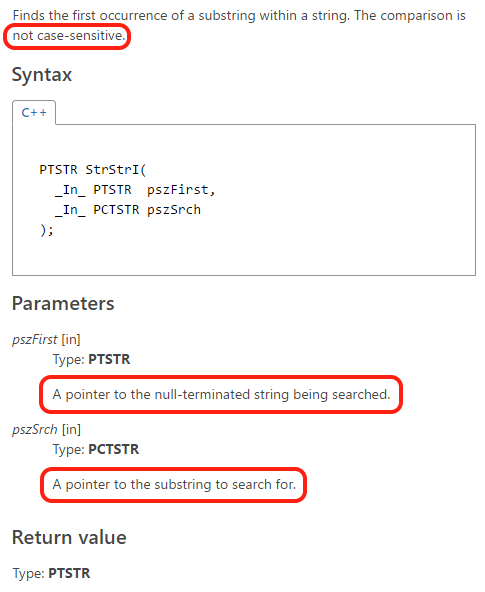This screenshot has width=485, height=592.
Task: Click 'A pointer to the substring to search for.'
Action: 174,484
